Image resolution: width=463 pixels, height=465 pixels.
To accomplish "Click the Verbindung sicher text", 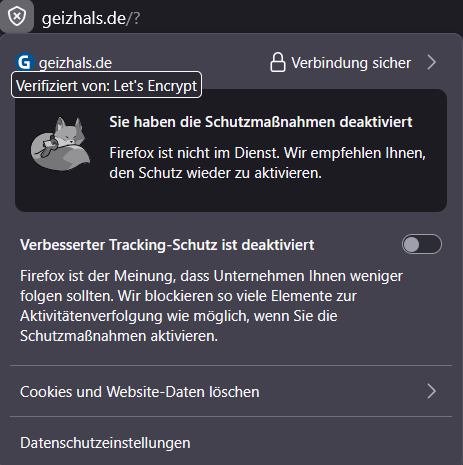I will click(x=351, y=63).
